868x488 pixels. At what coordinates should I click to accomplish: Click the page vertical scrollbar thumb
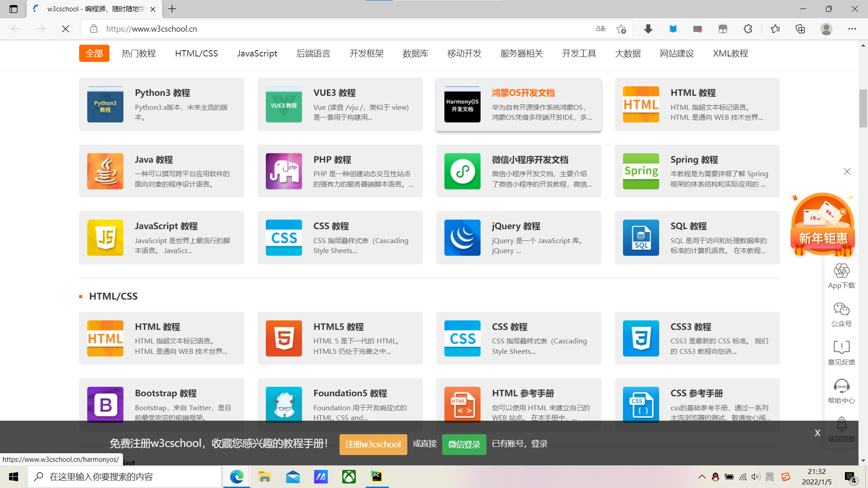click(863, 108)
